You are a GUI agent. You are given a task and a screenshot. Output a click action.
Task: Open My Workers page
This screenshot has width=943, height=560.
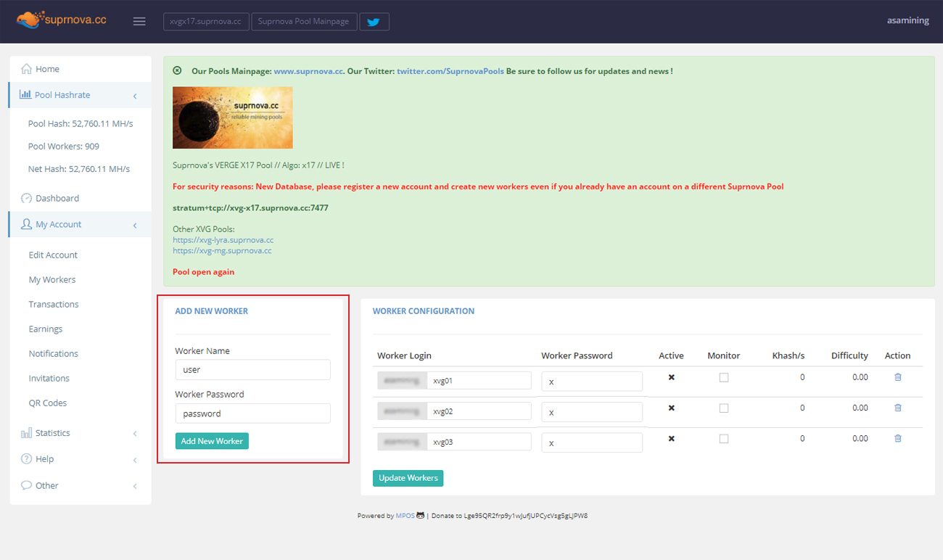pos(52,279)
